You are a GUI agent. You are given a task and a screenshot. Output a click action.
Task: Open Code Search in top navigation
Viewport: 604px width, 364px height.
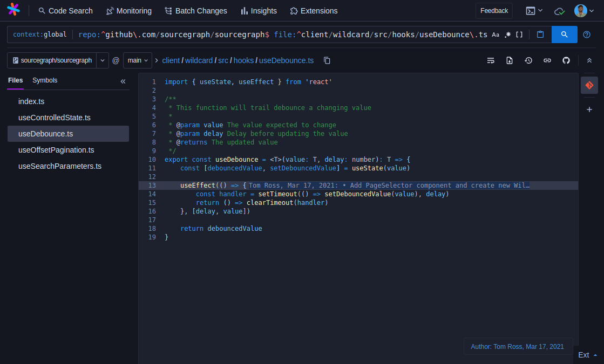pyautogui.click(x=65, y=11)
